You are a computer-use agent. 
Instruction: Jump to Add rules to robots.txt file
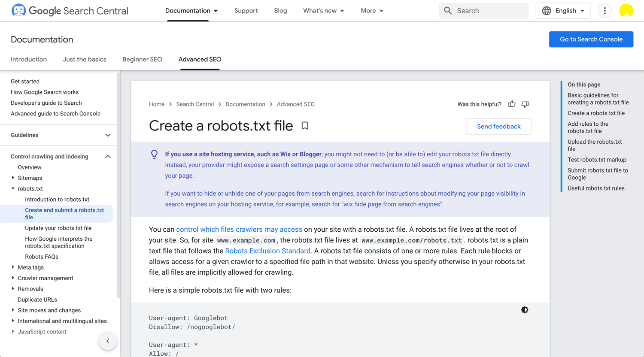588,127
